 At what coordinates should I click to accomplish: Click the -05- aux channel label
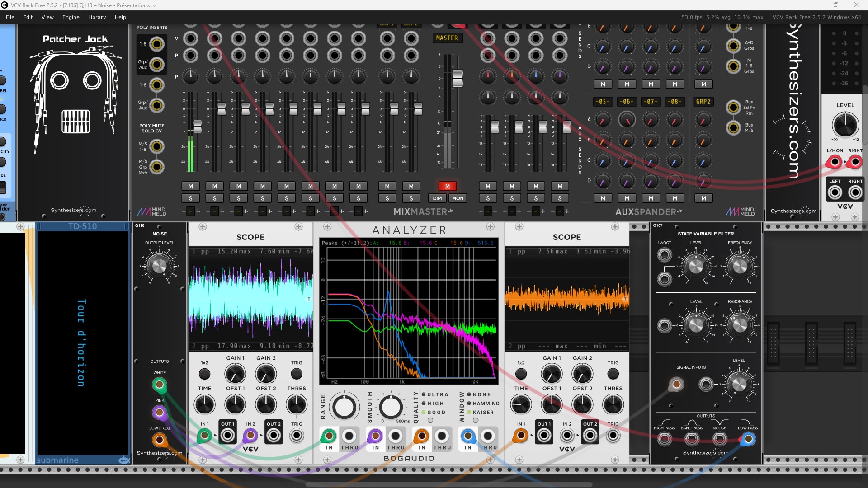(603, 102)
